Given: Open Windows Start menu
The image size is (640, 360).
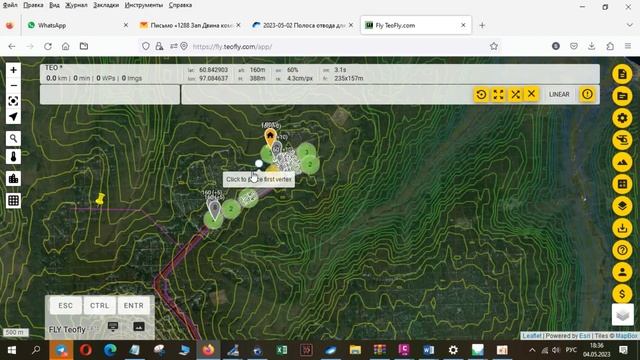Looking at the screenshot, I should pos(11,350).
